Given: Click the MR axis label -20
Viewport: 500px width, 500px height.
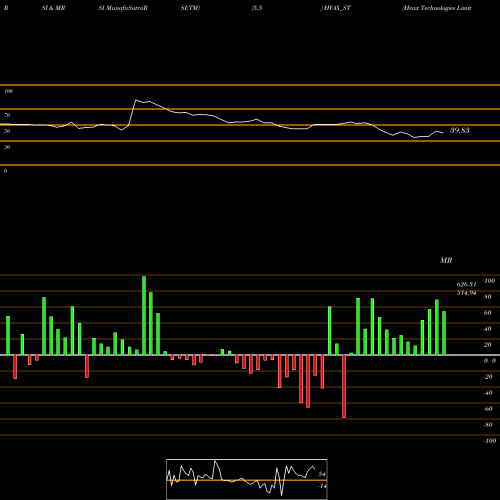Looking at the screenshot, I should tap(488, 377).
